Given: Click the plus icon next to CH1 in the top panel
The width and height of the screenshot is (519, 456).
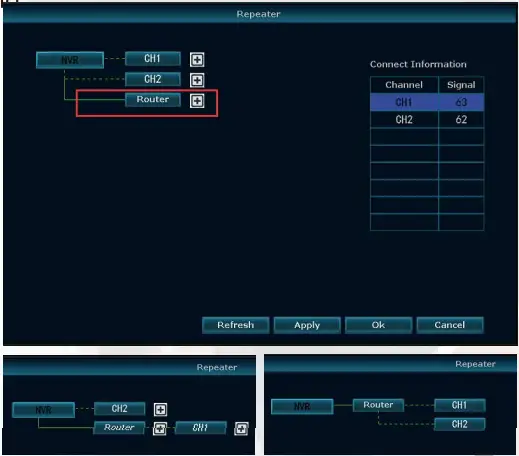Looking at the screenshot, I should (x=197, y=60).
